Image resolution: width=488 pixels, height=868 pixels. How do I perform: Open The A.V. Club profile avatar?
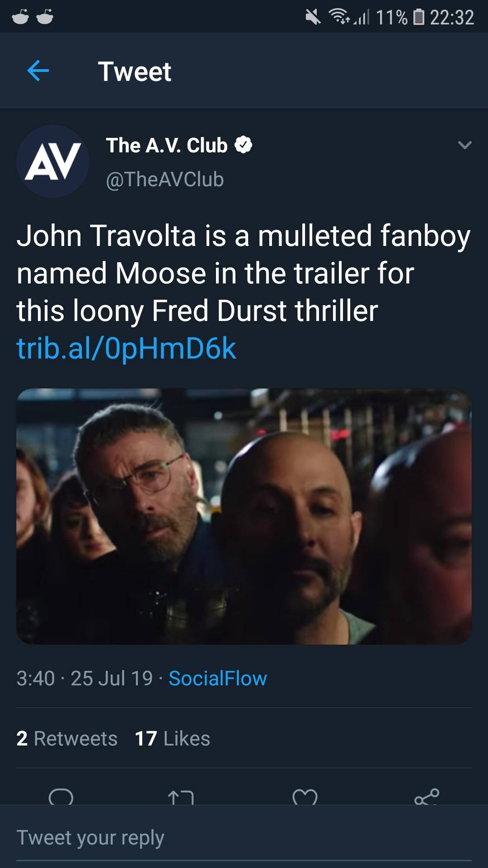53,161
